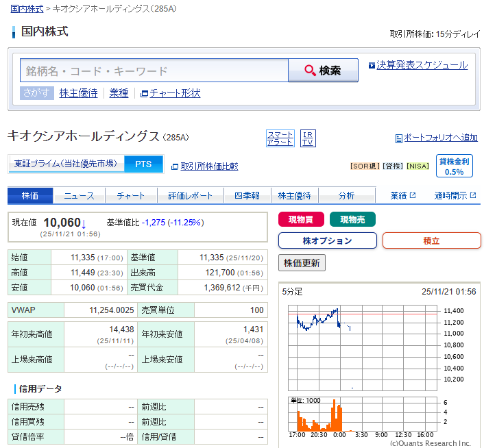Click the 基準値比 -1,275 (-11.25%) value

pos(173,223)
